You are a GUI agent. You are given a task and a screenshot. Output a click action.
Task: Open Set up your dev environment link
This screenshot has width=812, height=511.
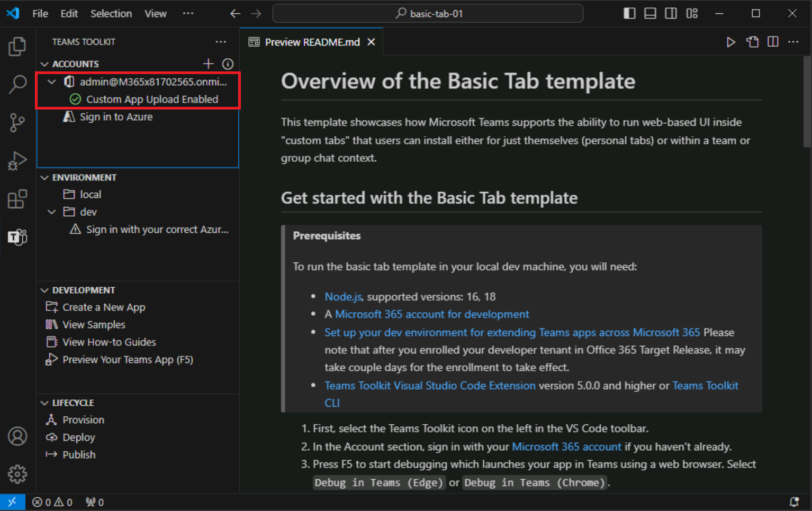[x=512, y=332]
